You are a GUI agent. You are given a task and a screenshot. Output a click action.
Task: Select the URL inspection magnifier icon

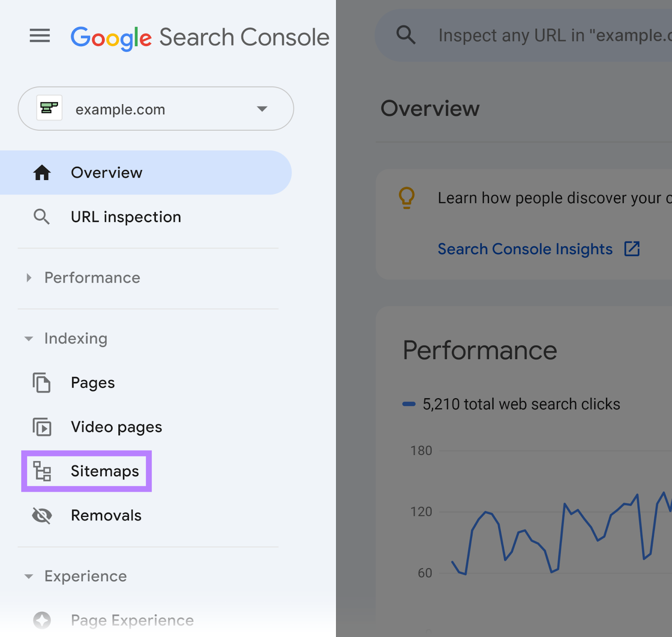click(x=41, y=217)
